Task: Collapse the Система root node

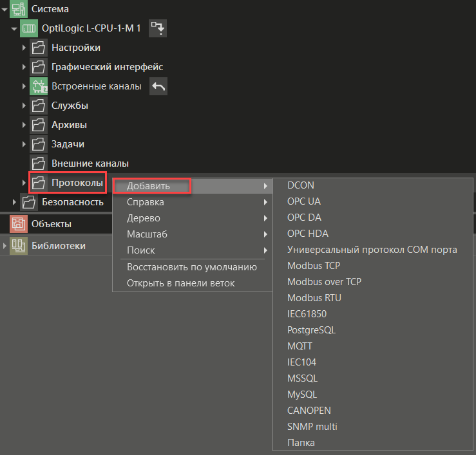Action: point(5,10)
